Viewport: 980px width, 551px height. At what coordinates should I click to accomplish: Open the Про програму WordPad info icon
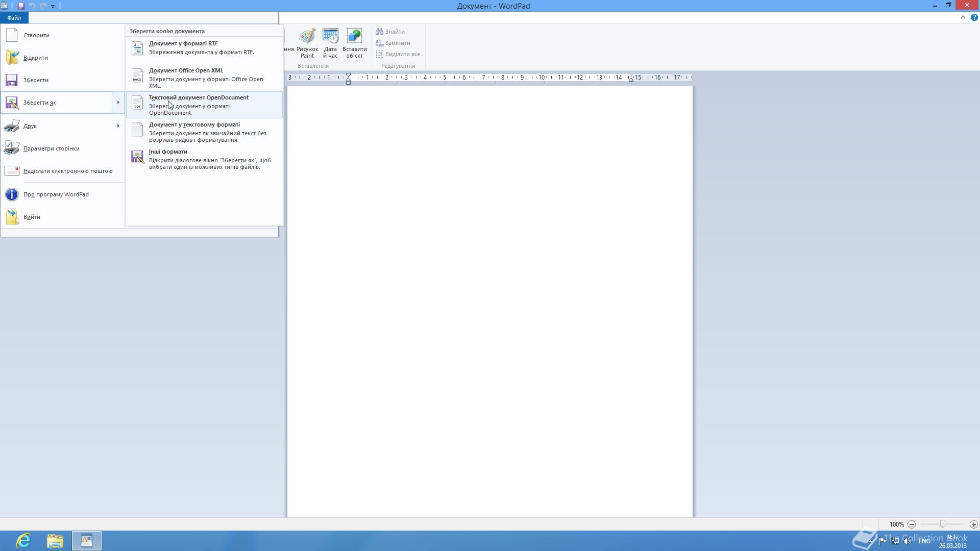[12, 194]
